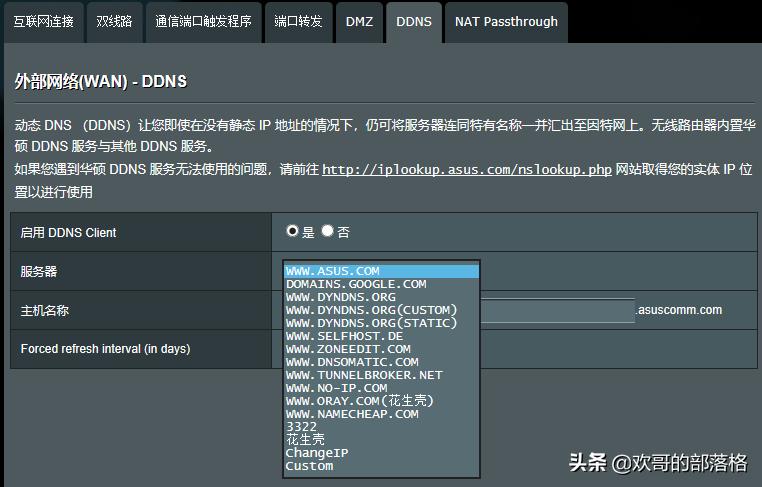Select the DMZ tab
762x487 pixels.
(359, 22)
